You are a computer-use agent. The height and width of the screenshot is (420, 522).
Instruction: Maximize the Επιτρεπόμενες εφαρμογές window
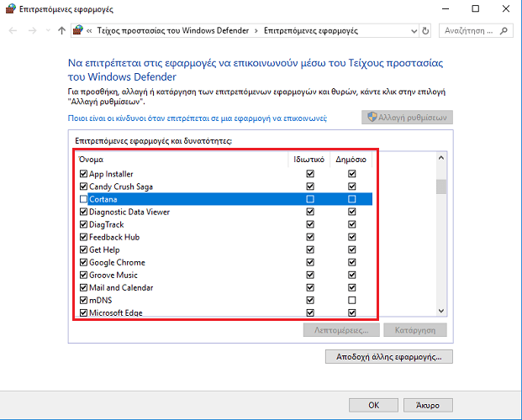[x=476, y=8]
